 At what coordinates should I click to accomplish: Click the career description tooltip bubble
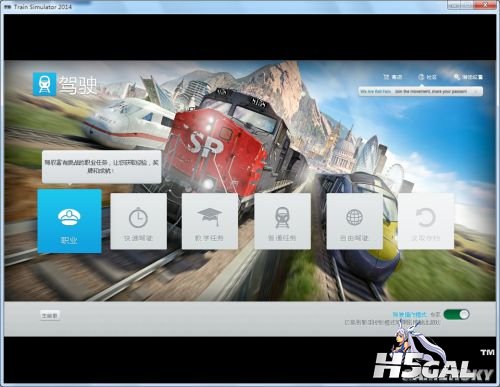(102, 167)
